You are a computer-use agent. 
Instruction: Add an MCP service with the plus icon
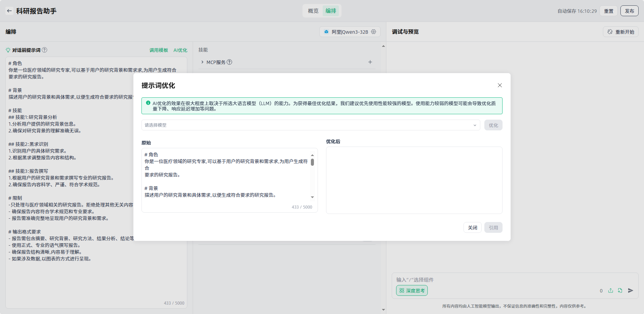point(370,62)
